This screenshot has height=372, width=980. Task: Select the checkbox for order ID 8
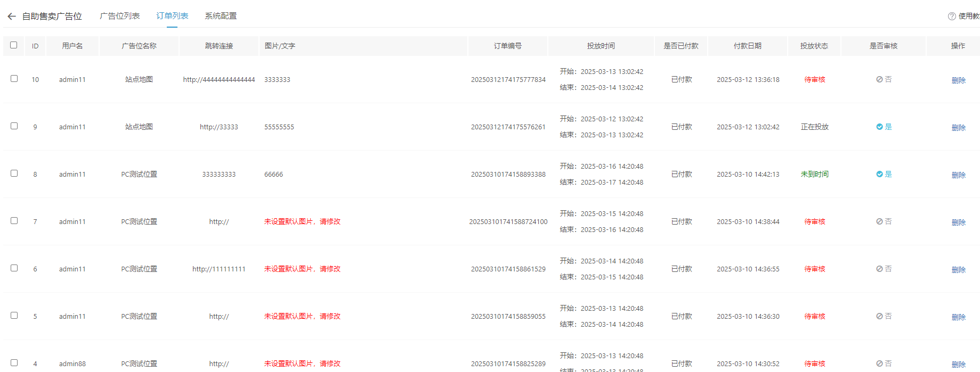pyautogui.click(x=14, y=173)
